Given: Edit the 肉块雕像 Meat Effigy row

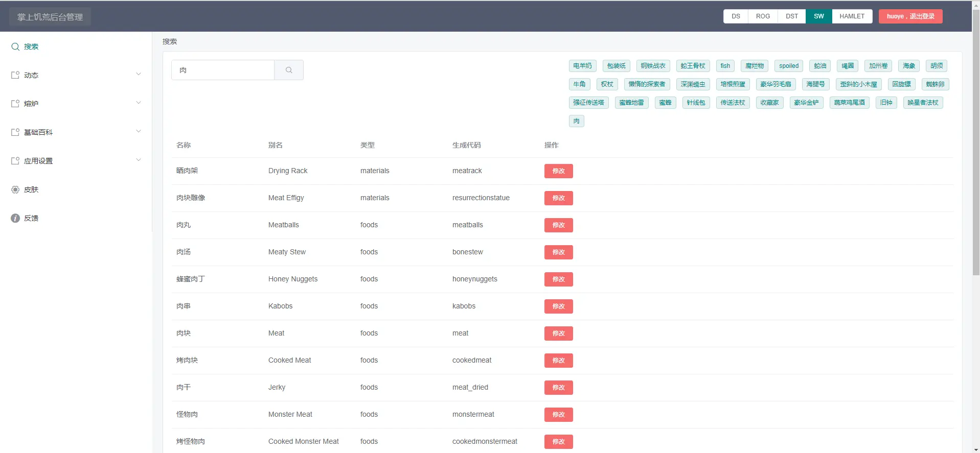Looking at the screenshot, I should [558, 198].
